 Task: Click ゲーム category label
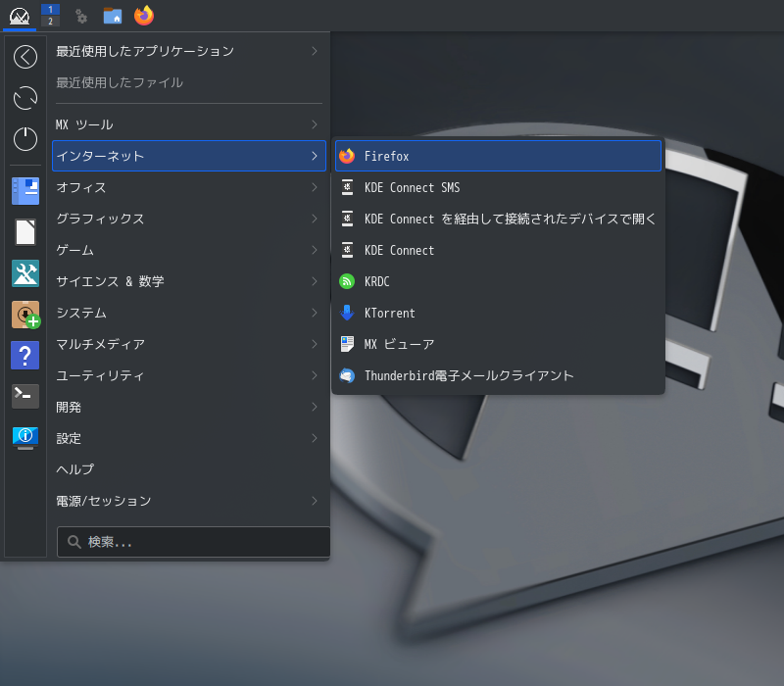(x=74, y=250)
